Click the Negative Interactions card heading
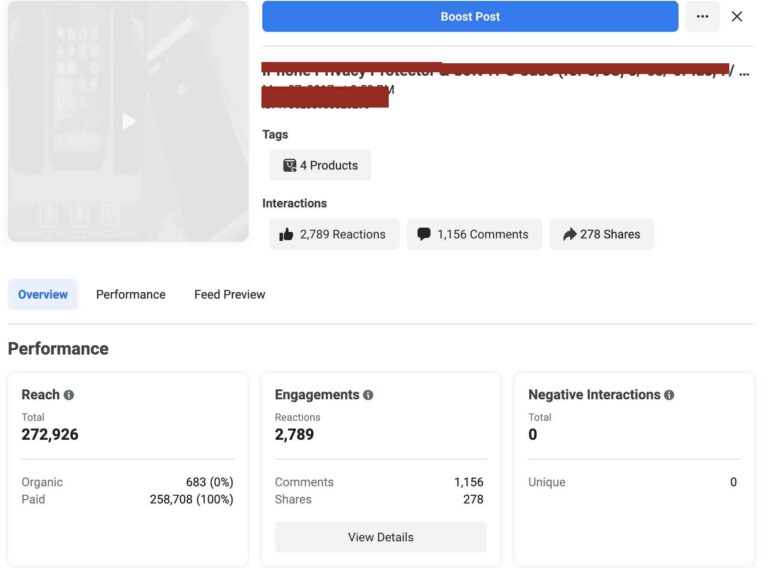The width and height of the screenshot is (768, 568). [x=594, y=395]
